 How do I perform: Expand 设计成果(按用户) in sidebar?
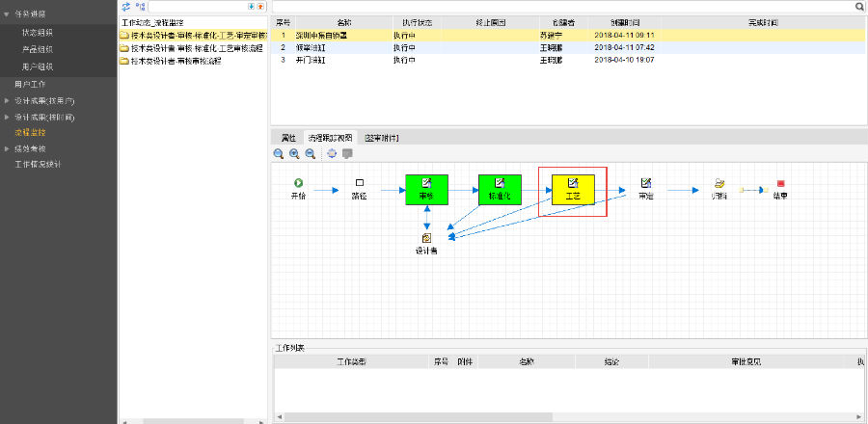[x=6, y=101]
